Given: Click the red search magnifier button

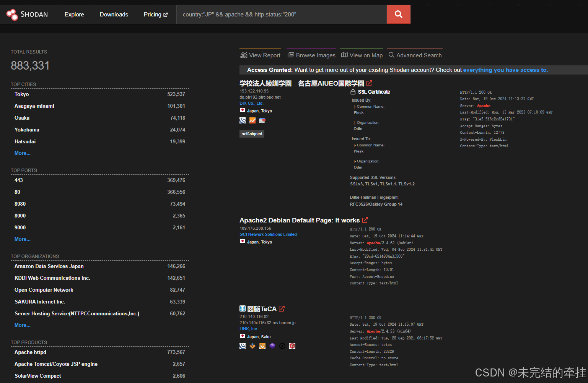Looking at the screenshot, I should 398,15.
